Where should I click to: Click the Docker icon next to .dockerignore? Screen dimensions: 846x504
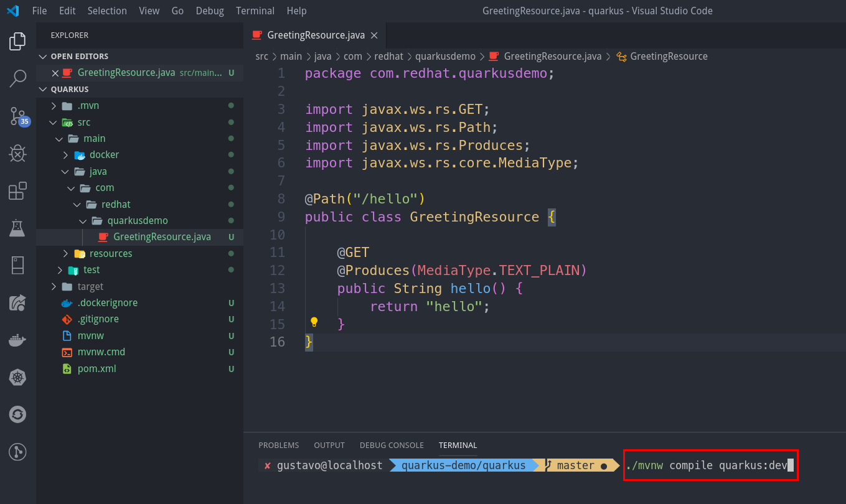click(67, 303)
